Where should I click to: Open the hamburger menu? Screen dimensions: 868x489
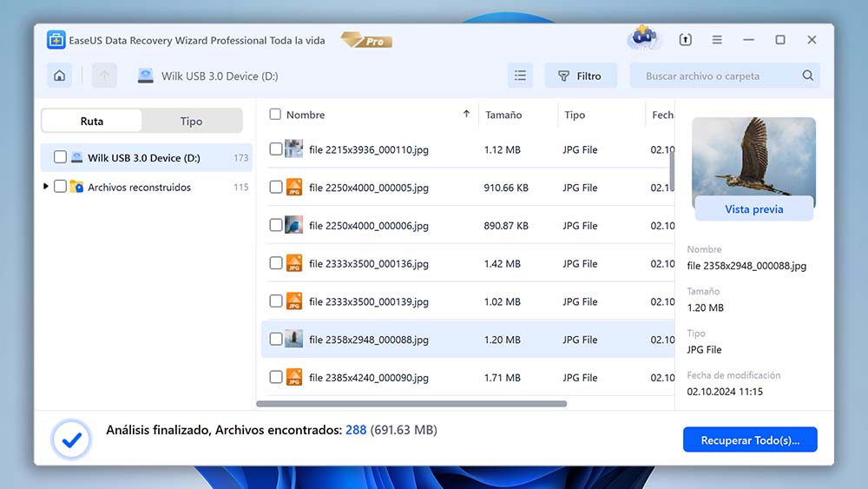tap(717, 40)
